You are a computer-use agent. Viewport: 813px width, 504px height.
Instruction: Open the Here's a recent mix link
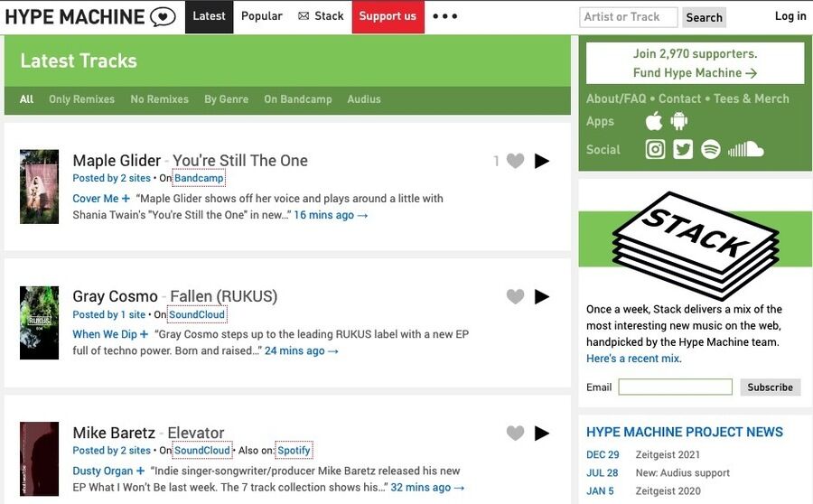[634, 359]
